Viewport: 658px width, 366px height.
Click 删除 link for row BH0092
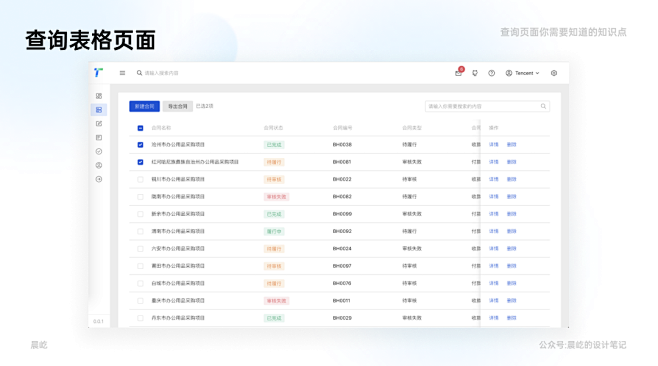tap(512, 231)
